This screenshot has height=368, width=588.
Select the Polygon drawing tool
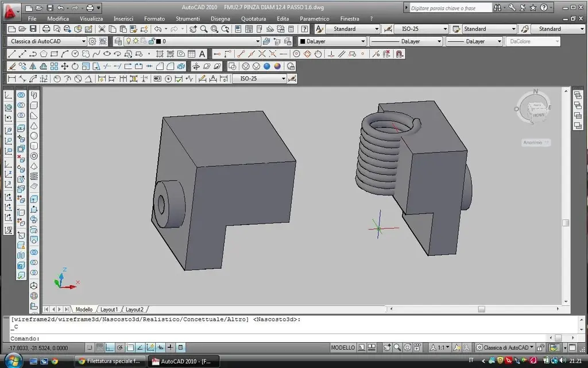(x=44, y=53)
